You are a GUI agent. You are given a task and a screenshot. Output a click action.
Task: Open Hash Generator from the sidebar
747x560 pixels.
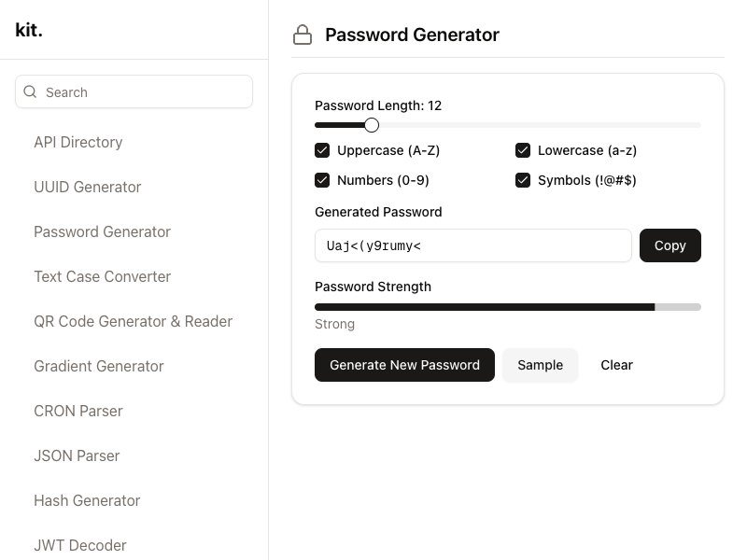[x=87, y=500]
